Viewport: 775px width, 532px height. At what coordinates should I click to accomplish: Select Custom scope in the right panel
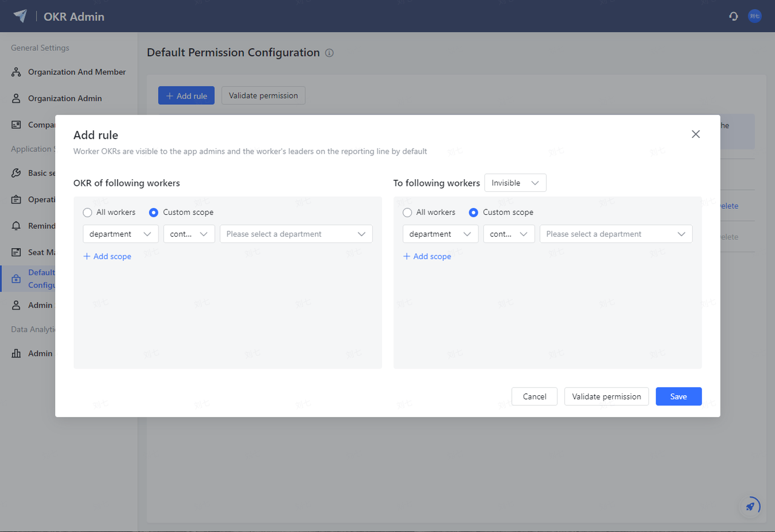coord(473,212)
